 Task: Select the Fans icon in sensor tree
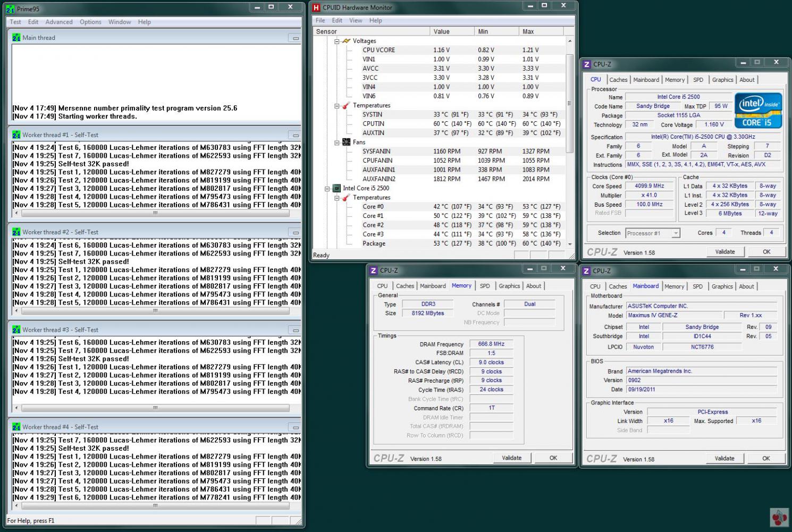click(x=346, y=142)
